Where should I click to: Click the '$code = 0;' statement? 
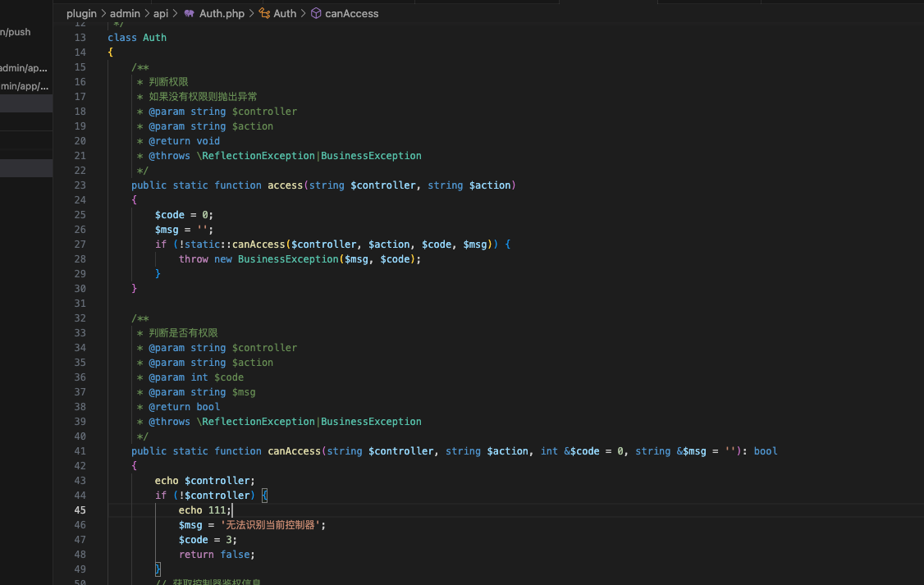(184, 215)
